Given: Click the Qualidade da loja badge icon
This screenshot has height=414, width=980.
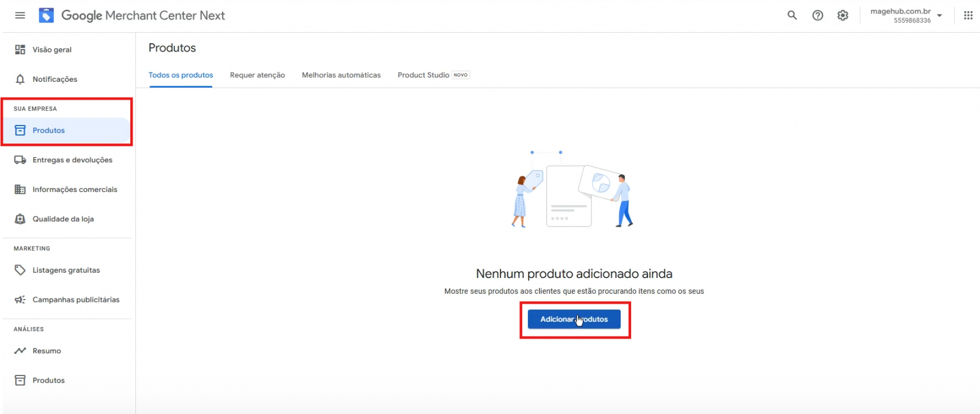Looking at the screenshot, I should [20, 219].
